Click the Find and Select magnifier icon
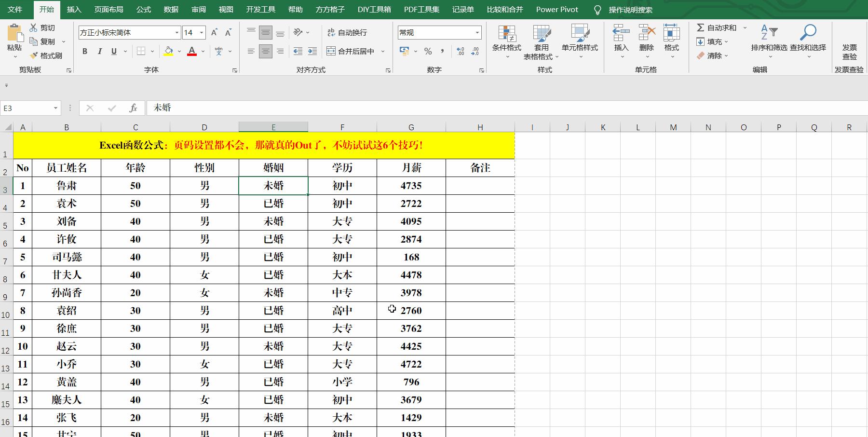The width and height of the screenshot is (868, 437). click(x=808, y=33)
